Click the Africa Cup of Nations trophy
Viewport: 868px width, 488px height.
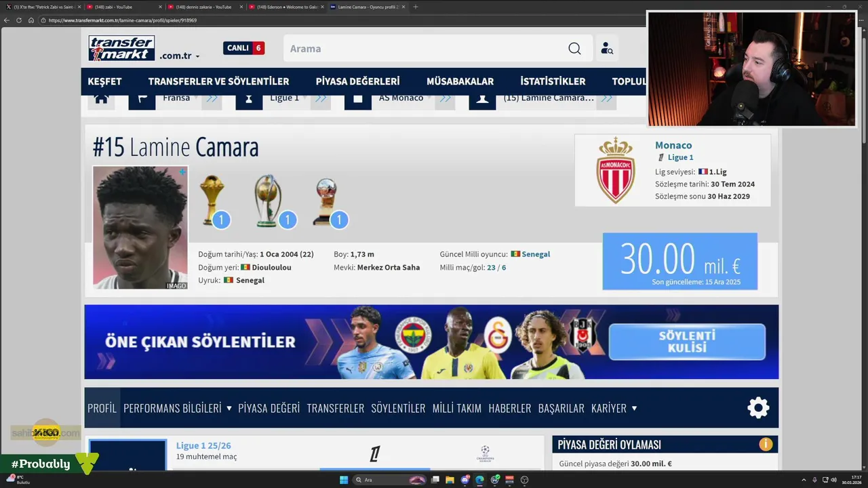click(x=212, y=200)
